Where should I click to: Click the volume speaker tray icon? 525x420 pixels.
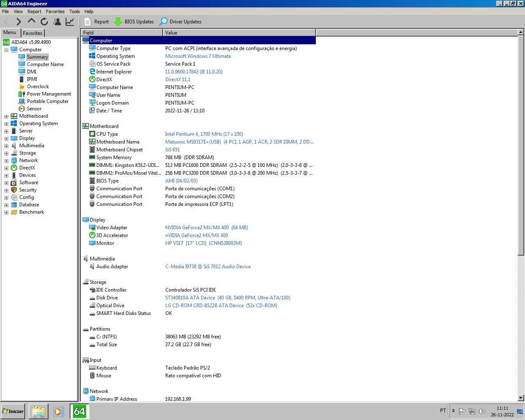[482, 411]
